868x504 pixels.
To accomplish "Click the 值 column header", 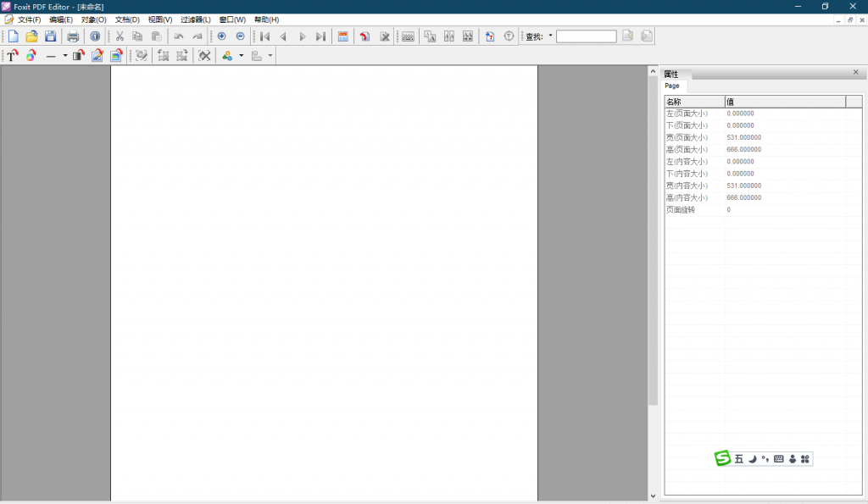I will click(x=786, y=102).
